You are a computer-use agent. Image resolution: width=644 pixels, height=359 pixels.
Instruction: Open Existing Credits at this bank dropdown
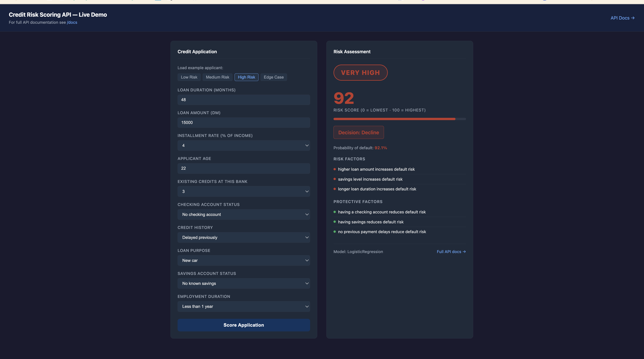[244, 191]
